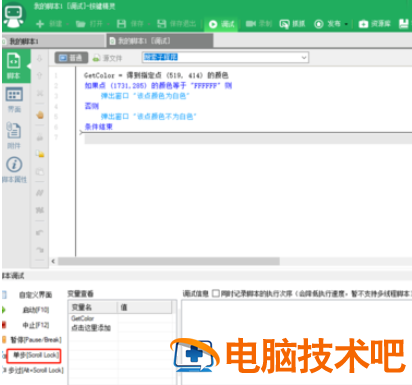Click the 录制 (Record) camera button
Viewport: 412px width, 385px height.
(259, 24)
